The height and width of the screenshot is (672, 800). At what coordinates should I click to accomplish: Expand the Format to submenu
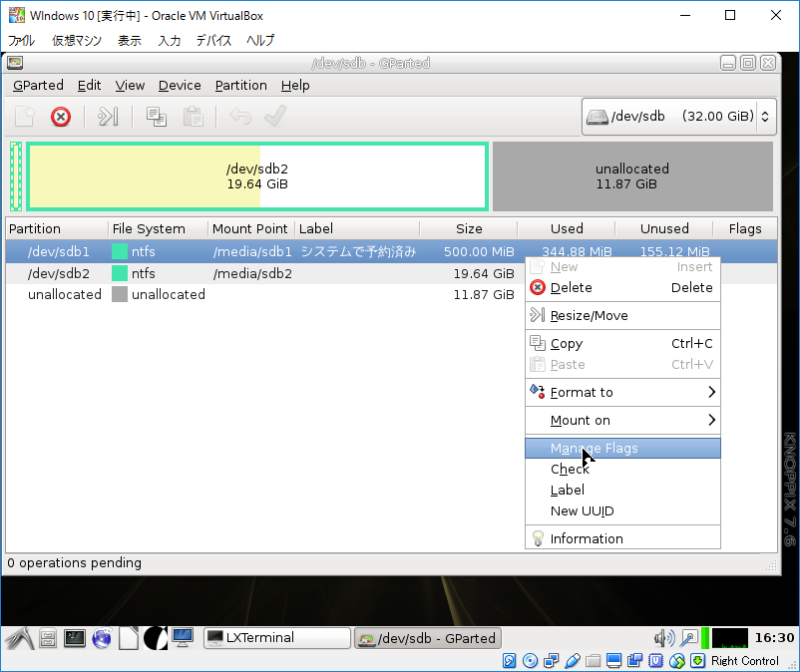622,392
